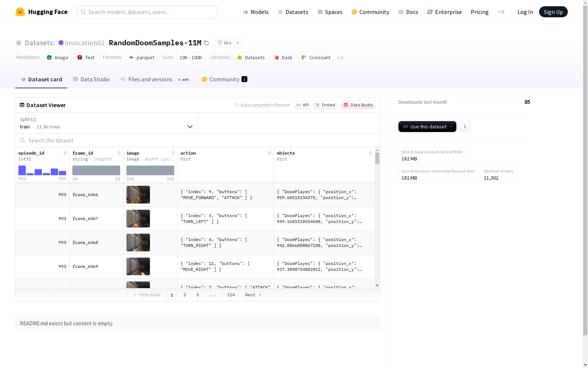The image size is (588, 368).
Task: Open the Pricing page link
Action: (480, 12)
